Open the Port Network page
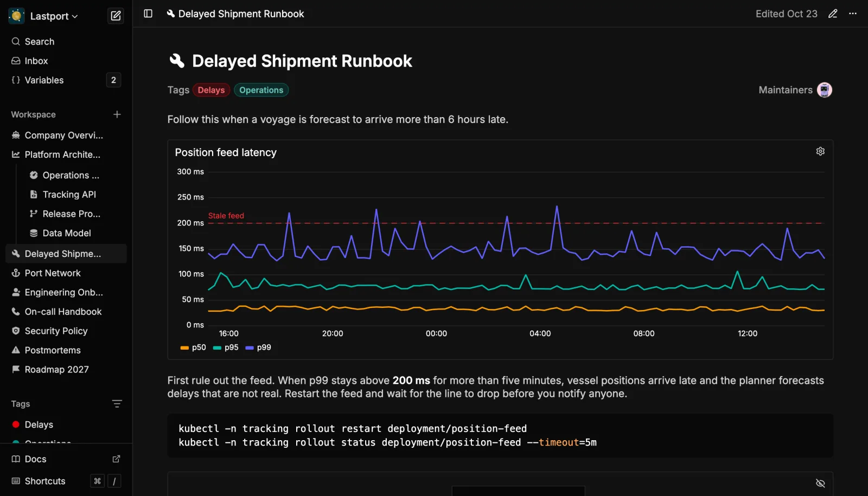The height and width of the screenshot is (496, 868). pyautogui.click(x=66, y=273)
